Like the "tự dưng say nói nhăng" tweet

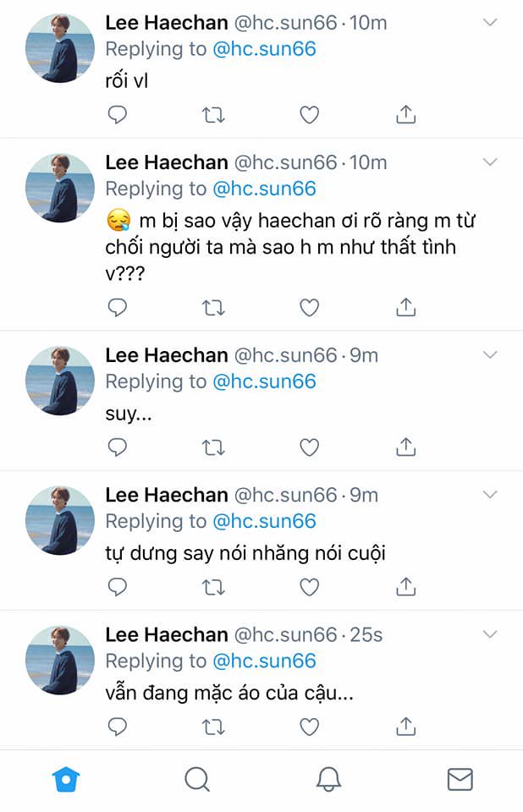click(310, 585)
